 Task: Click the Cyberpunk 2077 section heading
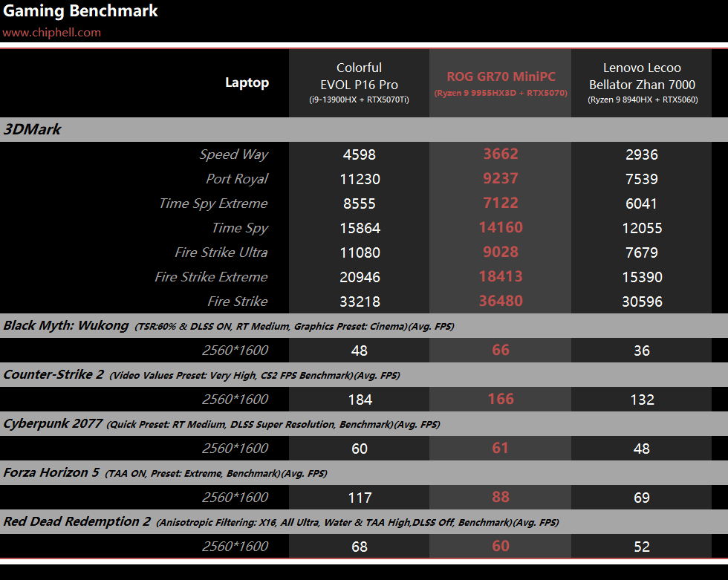tap(53, 423)
